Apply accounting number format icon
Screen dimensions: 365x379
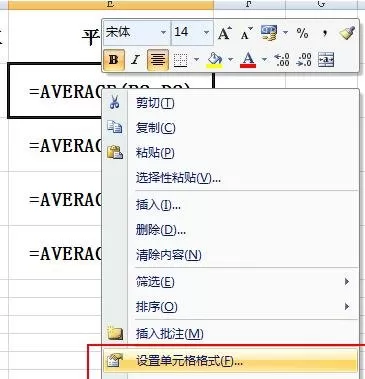[x=269, y=33]
